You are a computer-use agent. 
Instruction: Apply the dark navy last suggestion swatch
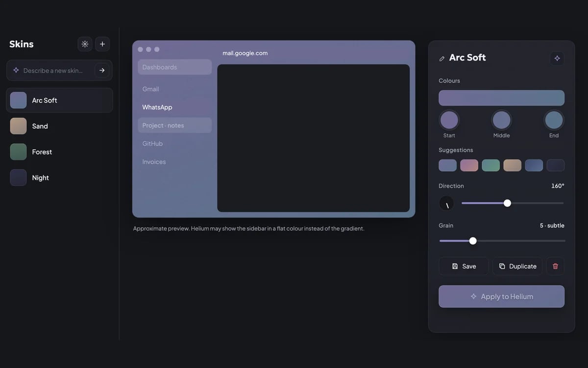pos(555,165)
